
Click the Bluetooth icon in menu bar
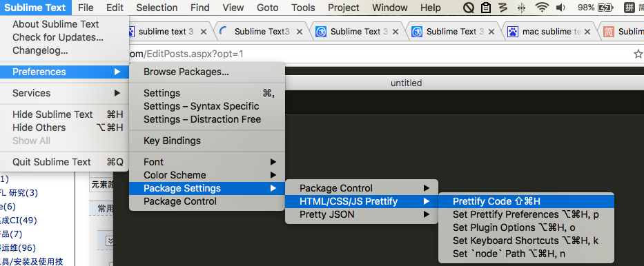522,8
